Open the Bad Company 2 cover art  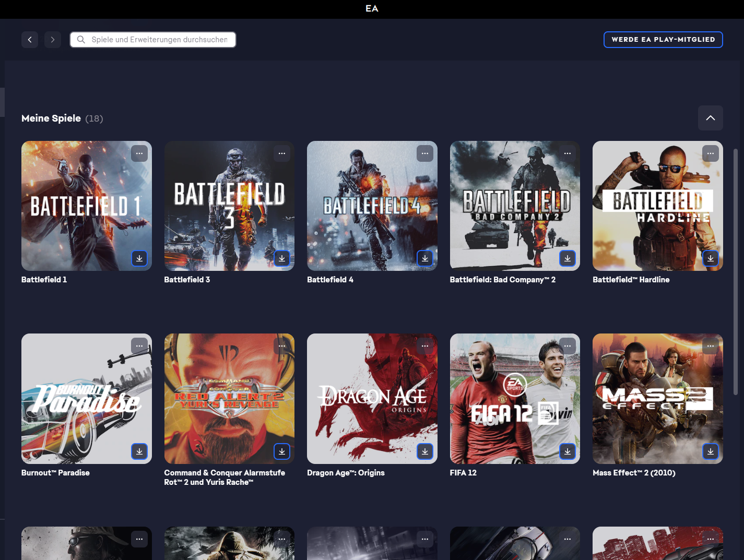[515, 206]
